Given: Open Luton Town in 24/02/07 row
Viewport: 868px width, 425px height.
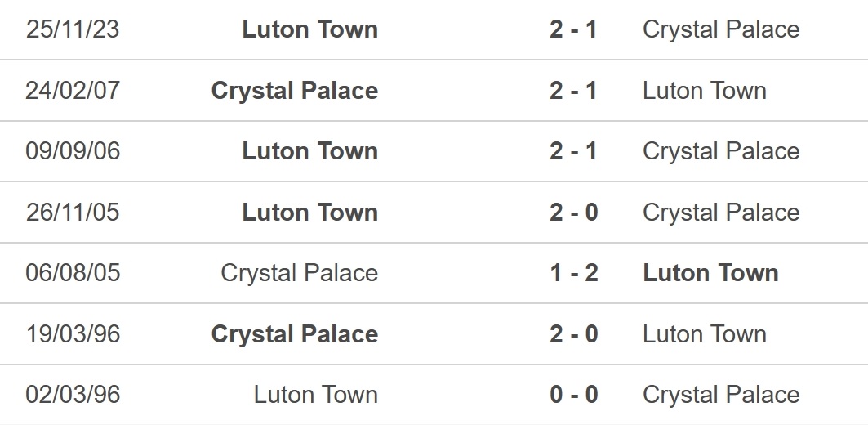Looking at the screenshot, I should [704, 91].
